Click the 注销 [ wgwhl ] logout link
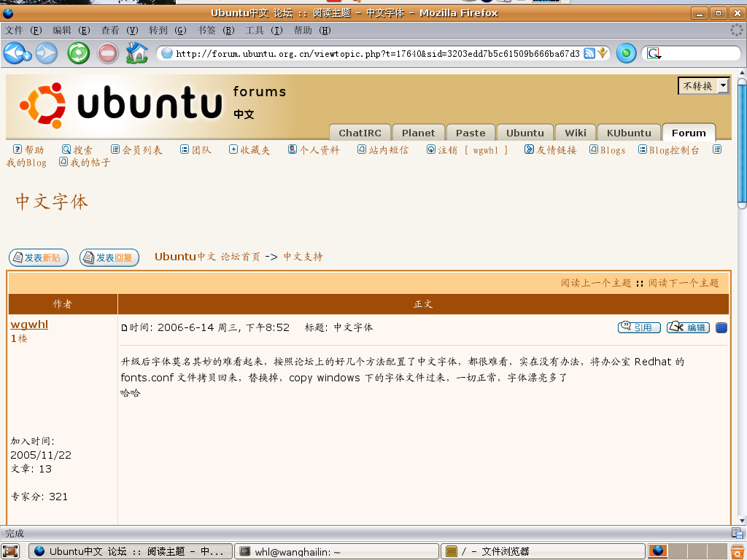Screen dimensions: 747x560 [468, 150]
